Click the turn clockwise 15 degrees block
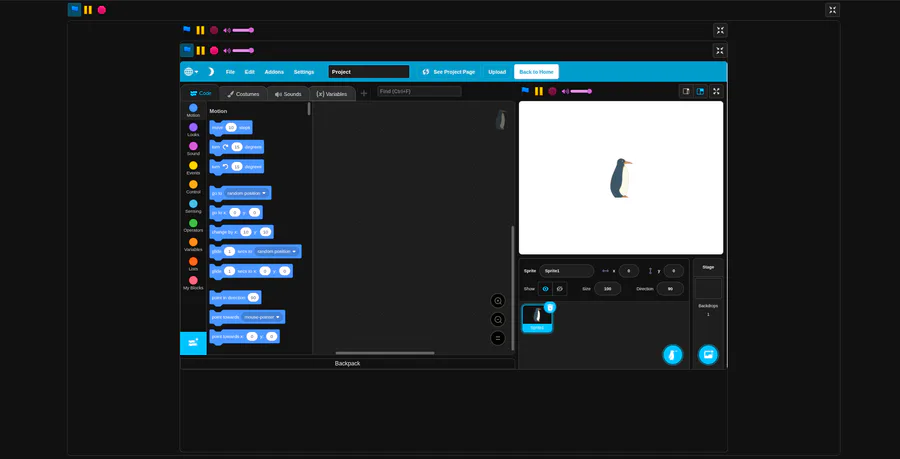 236,147
